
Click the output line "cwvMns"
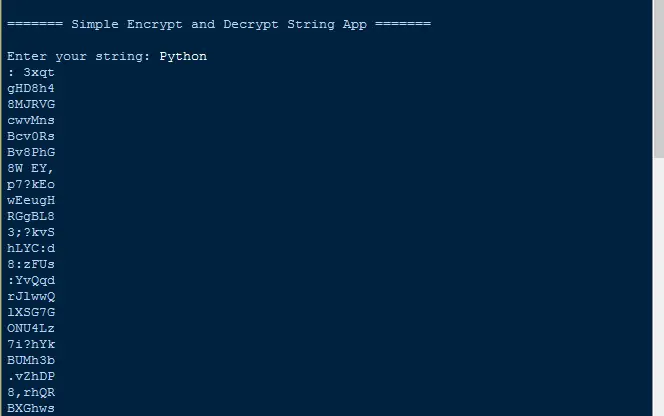(31, 120)
